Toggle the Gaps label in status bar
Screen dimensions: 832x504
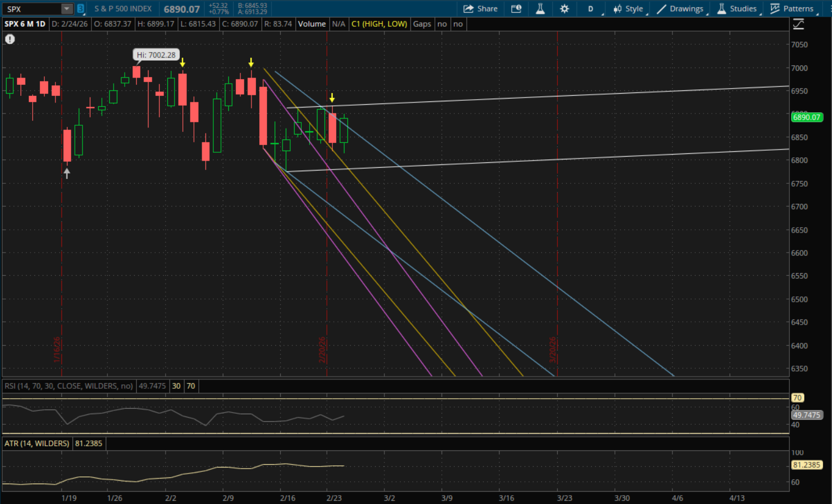click(422, 24)
